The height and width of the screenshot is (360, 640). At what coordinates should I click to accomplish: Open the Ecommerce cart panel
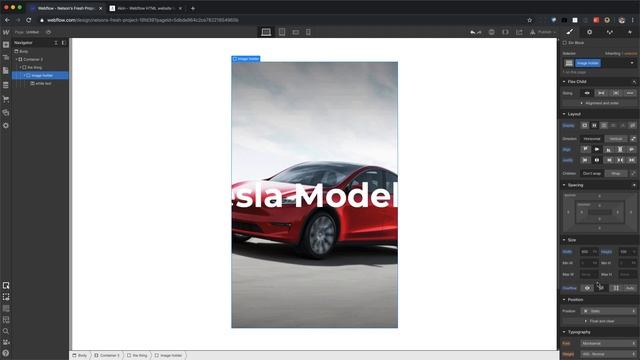click(x=6, y=99)
